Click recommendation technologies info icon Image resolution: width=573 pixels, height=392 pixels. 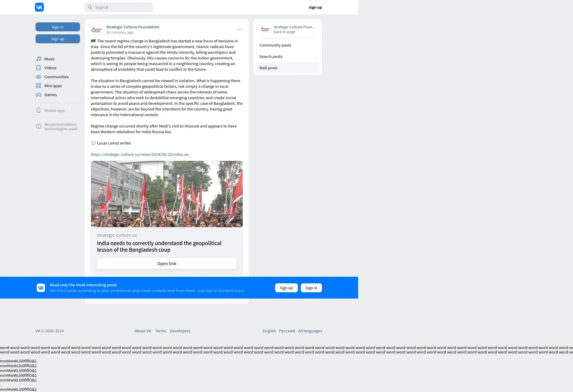38,126
